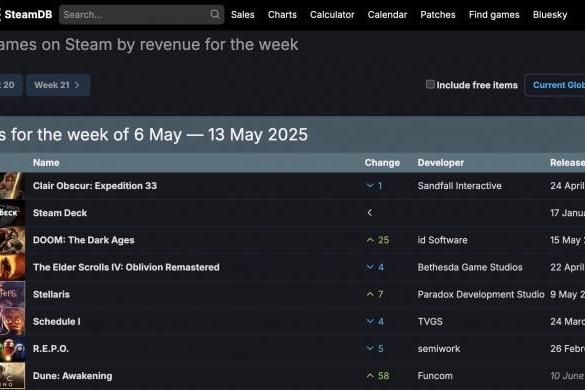This screenshot has width=585, height=390.
Task: Click the down-4 change for Oblivion Remastered
Action: coord(375,267)
